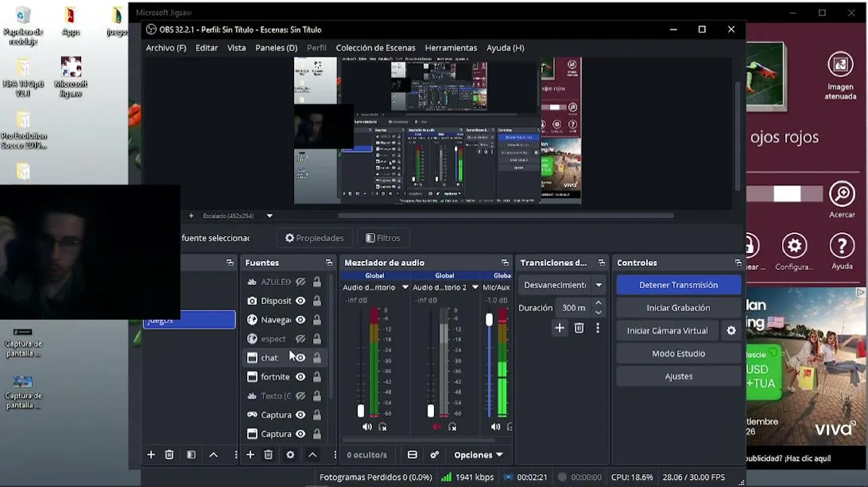
Task: Click the preview horizontal scrollbar
Action: click(x=506, y=216)
